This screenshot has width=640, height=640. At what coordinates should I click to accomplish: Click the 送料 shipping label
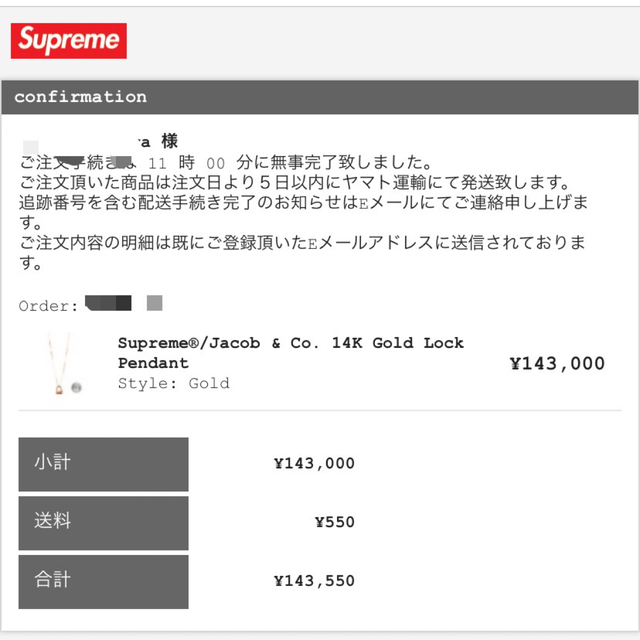[x=103, y=523]
